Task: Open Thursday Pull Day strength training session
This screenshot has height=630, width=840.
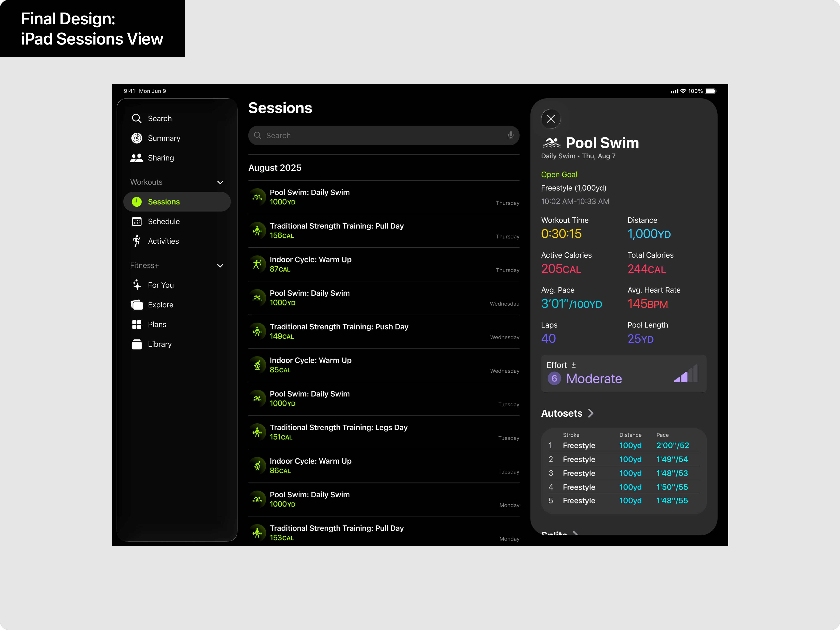Action: (x=383, y=231)
